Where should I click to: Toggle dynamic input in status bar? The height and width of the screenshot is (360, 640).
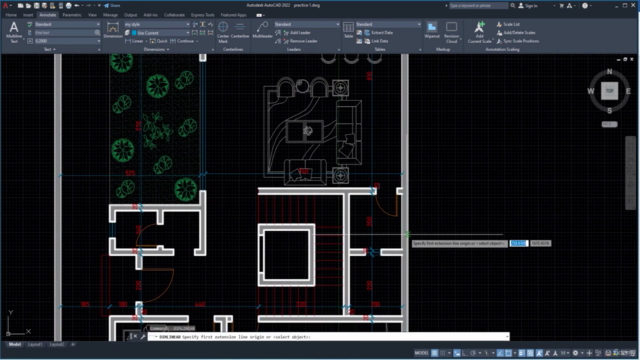coord(457,353)
